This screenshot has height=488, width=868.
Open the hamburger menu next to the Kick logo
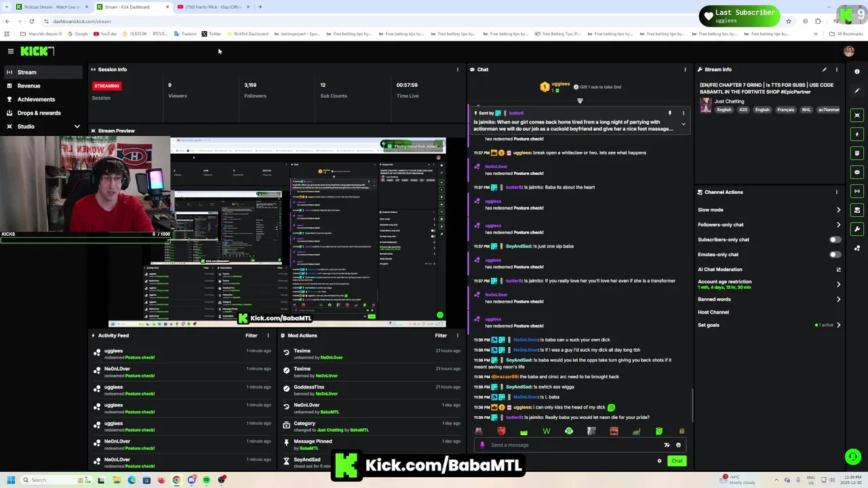click(x=10, y=51)
